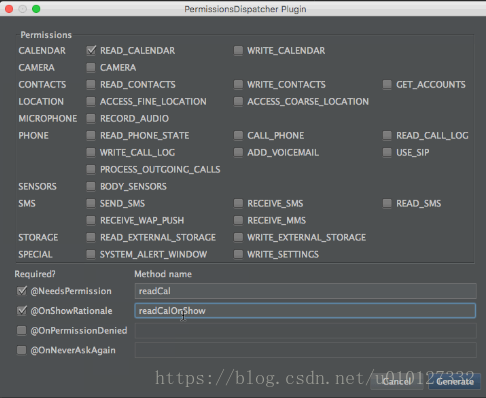
Task: Click the @OnPermissionDenied method name field
Action: (305, 330)
